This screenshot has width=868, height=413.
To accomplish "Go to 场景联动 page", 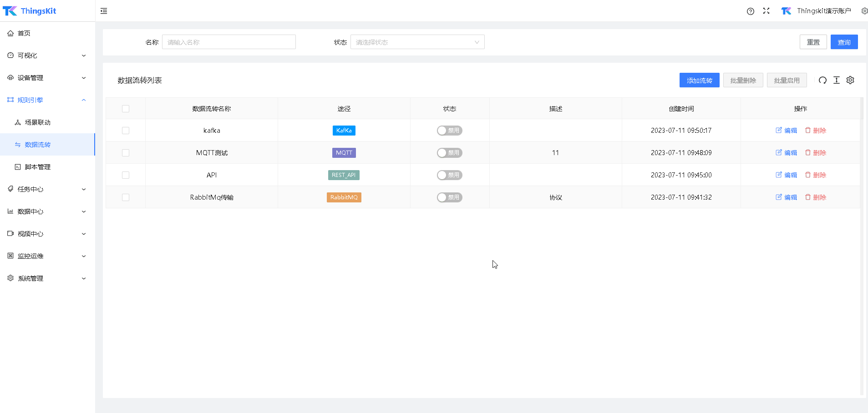I will point(37,122).
